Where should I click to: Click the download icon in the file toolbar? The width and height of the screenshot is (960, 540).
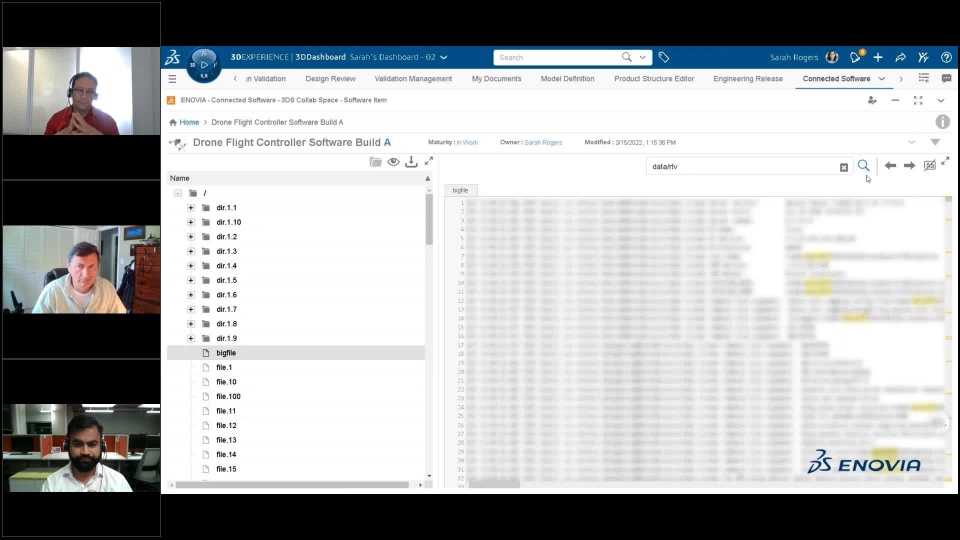(x=411, y=162)
